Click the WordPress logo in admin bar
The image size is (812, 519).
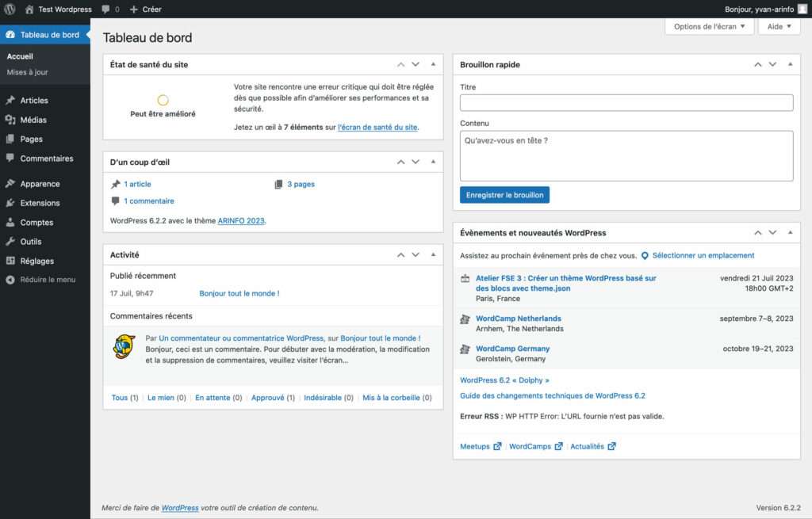point(10,10)
